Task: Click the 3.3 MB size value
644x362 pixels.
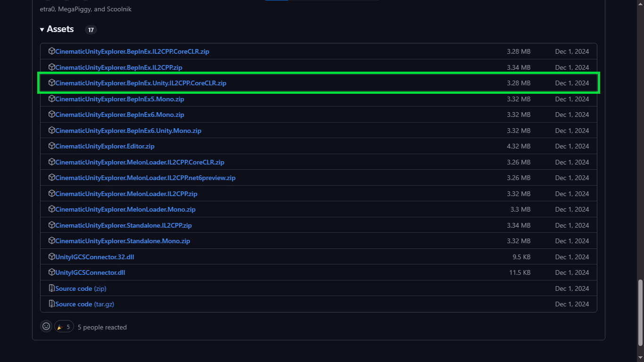Action: click(x=520, y=209)
